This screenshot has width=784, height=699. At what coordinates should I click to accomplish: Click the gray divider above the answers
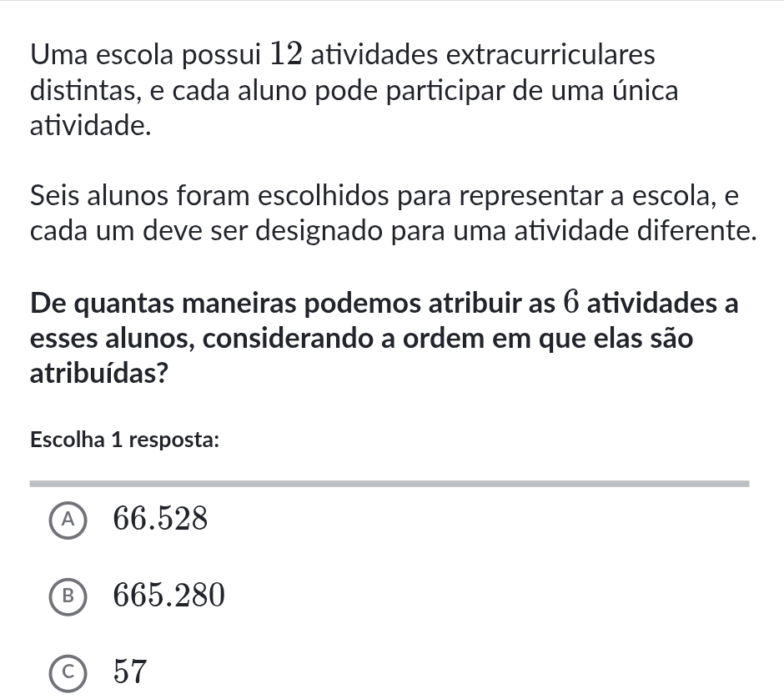pos(389,483)
